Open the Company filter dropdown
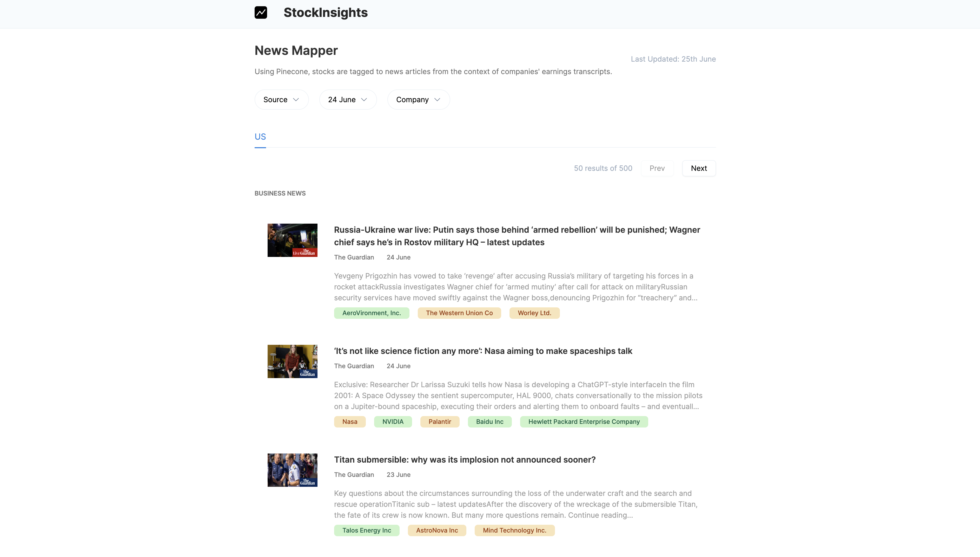The height and width of the screenshot is (557, 980). tap(418, 99)
